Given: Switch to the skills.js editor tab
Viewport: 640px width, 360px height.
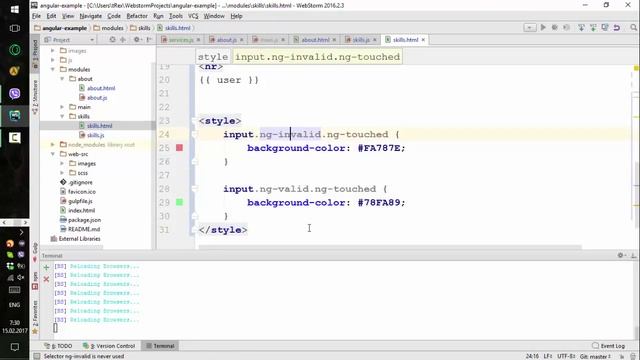Looking at the screenshot, I should click(x=360, y=40).
